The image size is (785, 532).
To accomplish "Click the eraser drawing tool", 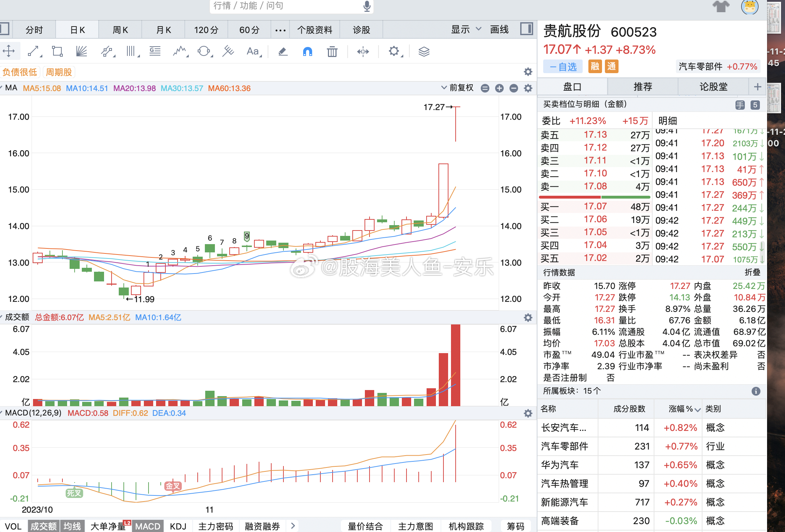I will click(x=283, y=51).
